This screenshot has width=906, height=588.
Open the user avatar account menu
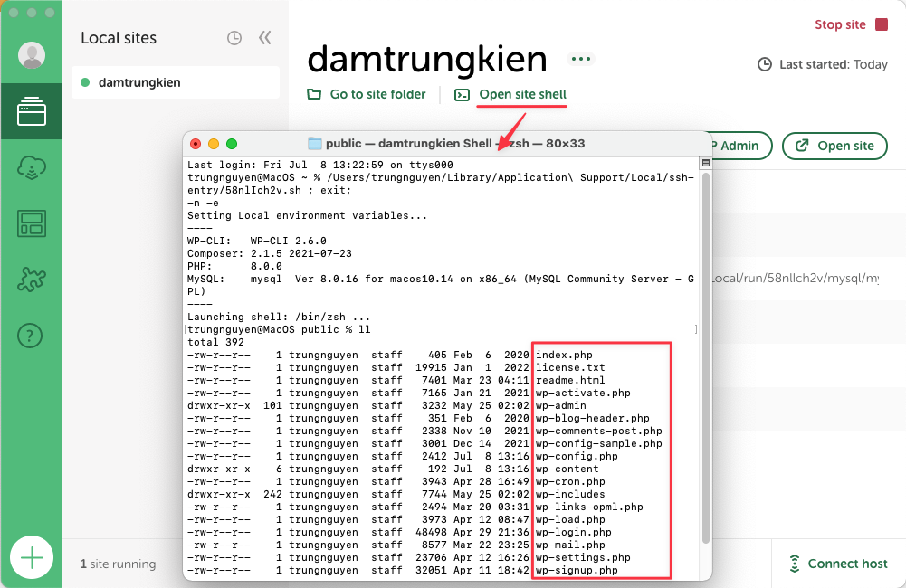point(32,55)
